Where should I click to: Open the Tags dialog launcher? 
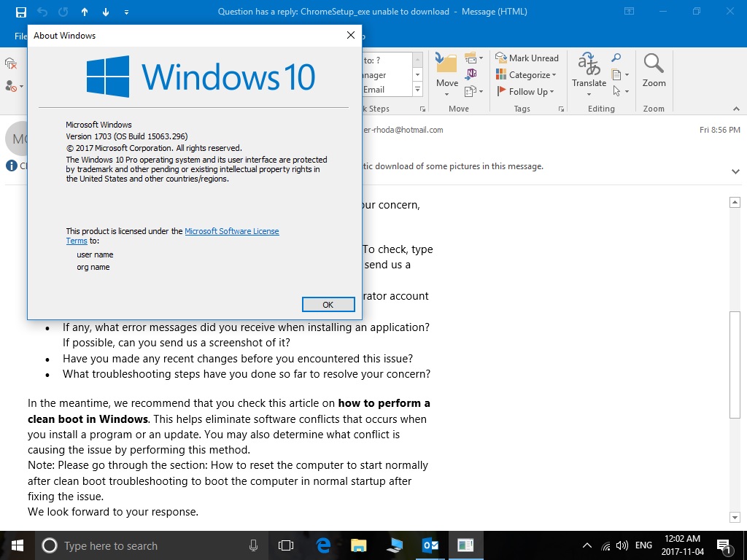561,109
